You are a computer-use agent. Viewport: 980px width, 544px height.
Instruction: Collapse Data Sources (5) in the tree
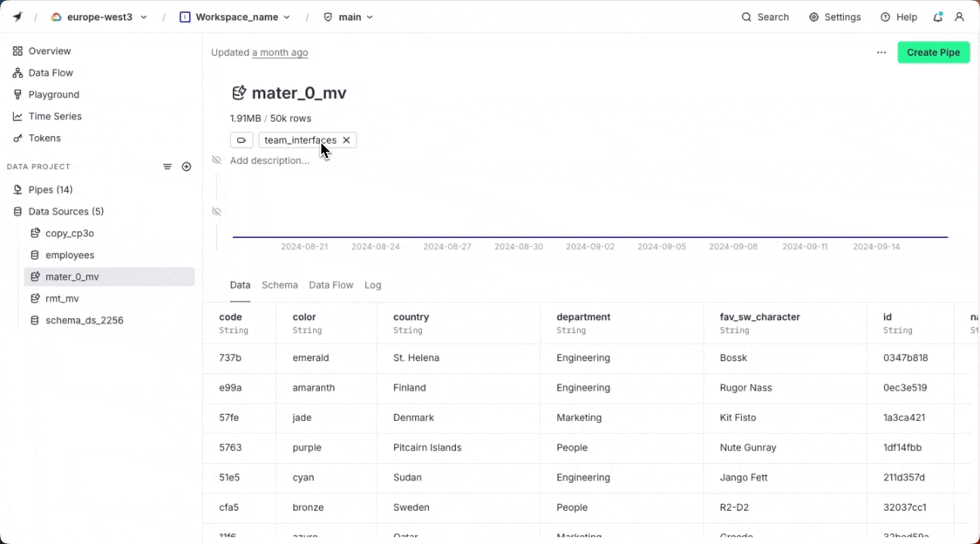point(67,212)
